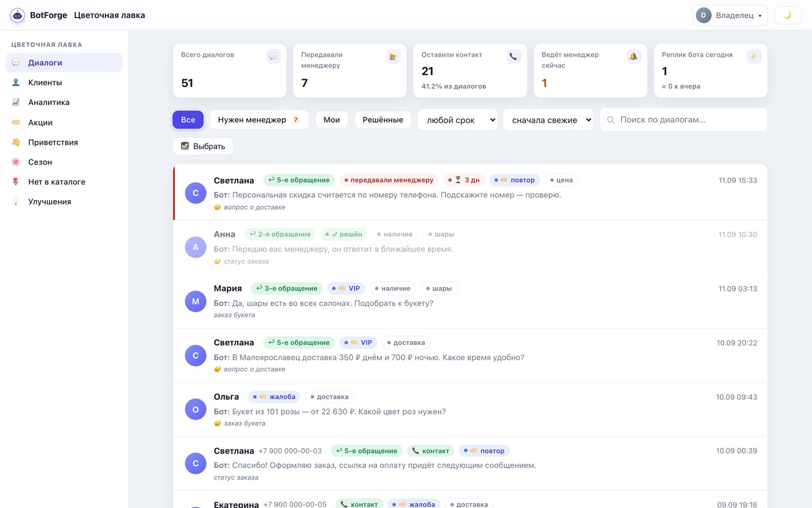Click Мария's M avatar
This screenshot has height=508, width=812.
coord(195,301)
